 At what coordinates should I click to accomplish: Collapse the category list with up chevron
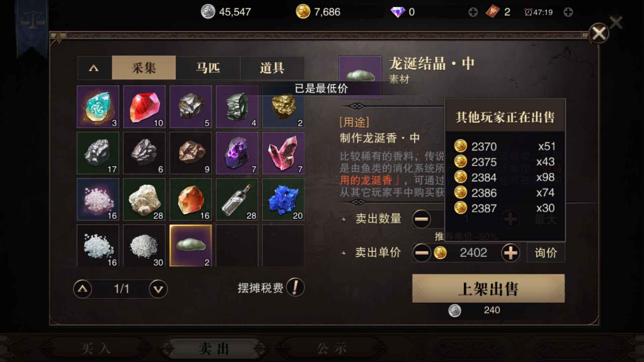click(x=94, y=68)
